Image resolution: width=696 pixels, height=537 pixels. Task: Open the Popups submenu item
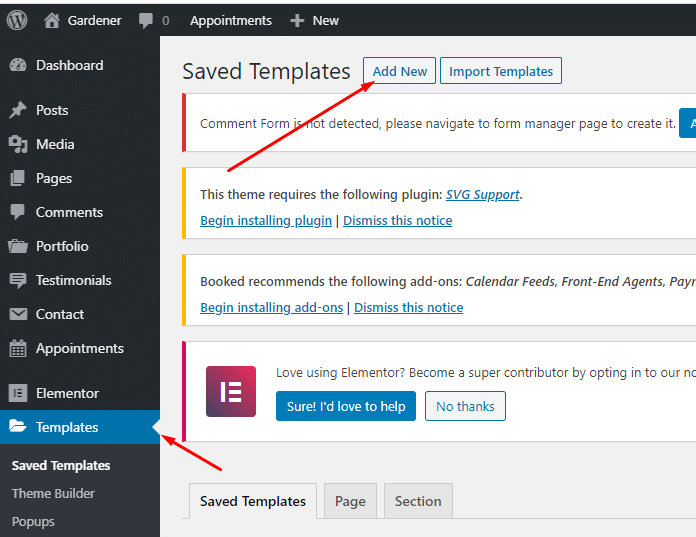click(x=33, y=522)
